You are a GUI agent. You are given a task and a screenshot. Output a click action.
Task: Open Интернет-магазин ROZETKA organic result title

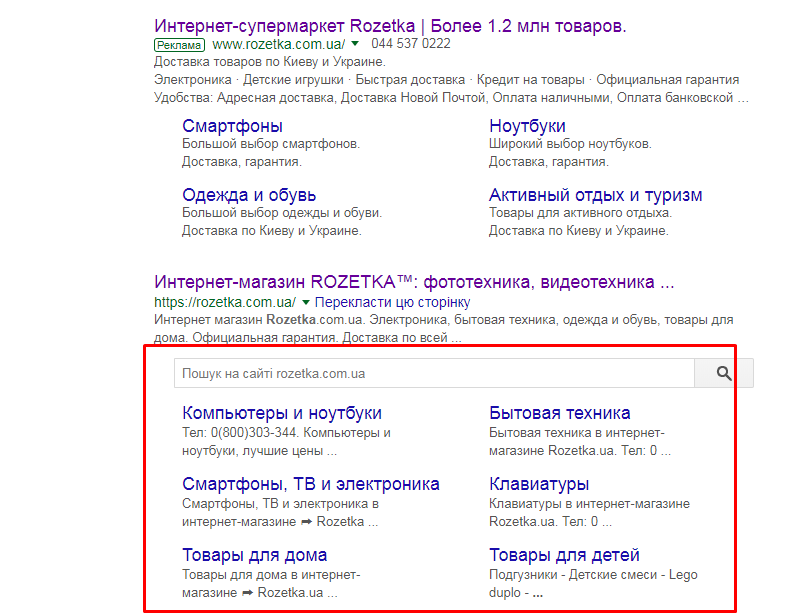click(x=414, y=282)
